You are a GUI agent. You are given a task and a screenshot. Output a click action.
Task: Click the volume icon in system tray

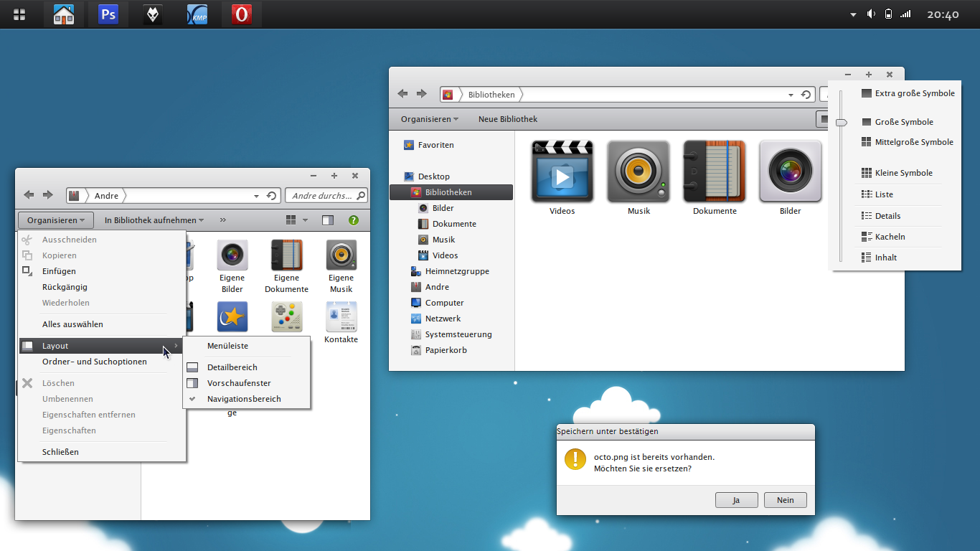click(871, 14)
